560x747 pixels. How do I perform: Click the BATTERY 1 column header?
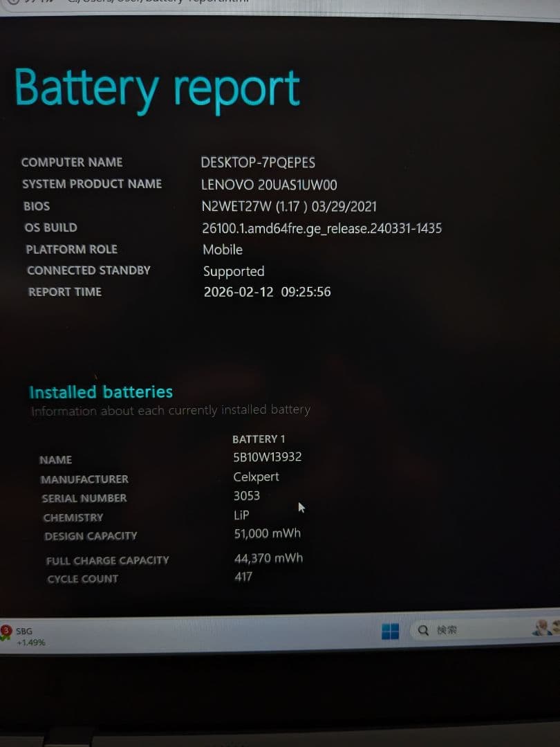[259, 439]
